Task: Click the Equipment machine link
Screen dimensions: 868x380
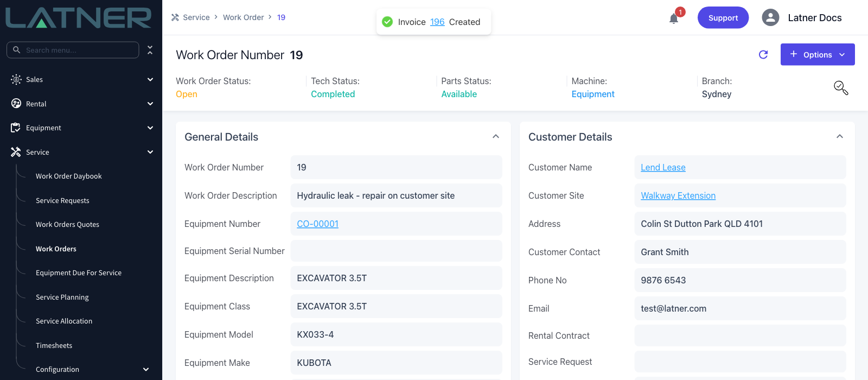Action: coord(593,94)
